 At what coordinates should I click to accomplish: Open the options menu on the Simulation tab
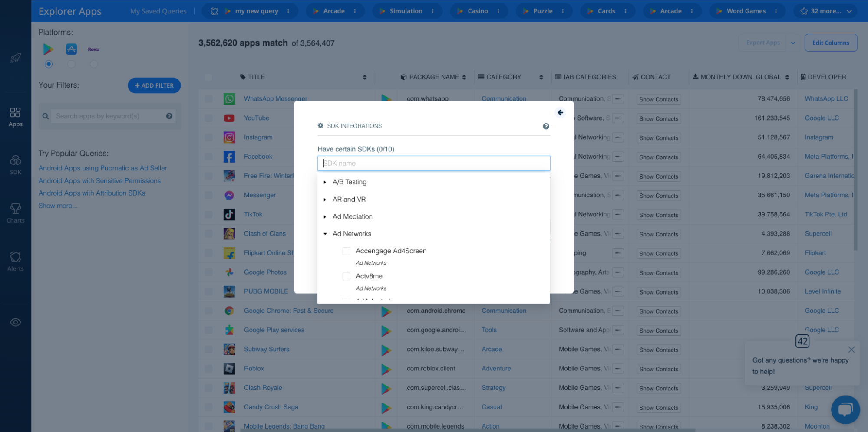[432, 11]
